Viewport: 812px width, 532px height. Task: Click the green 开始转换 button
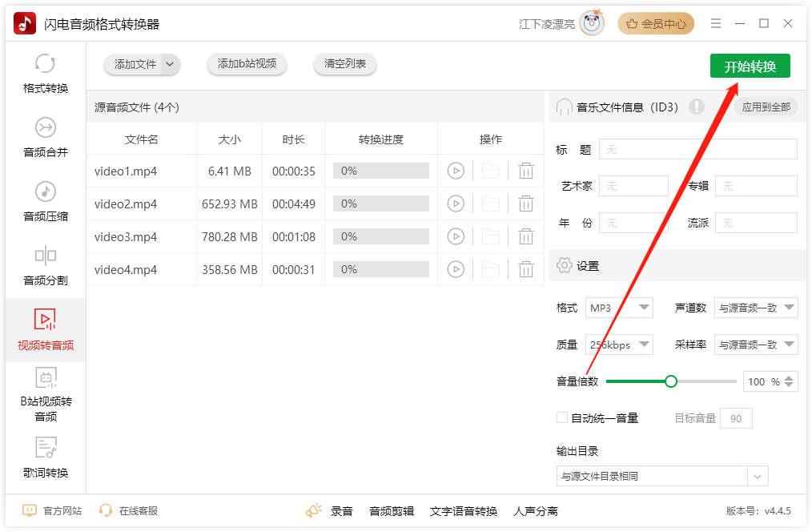(750, 66)
